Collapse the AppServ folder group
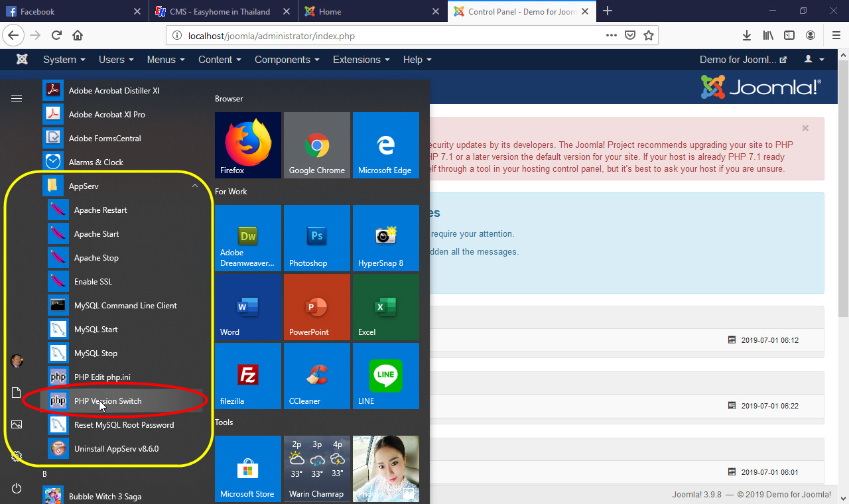The height and width of the screenshot is (504, 849). click(195, 186)
